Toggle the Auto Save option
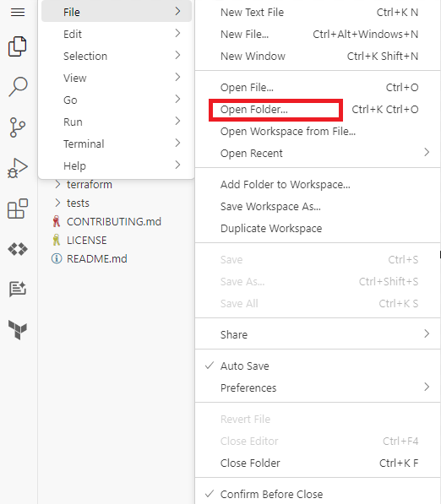The image size is (441, 504). [x=318, y=366]
